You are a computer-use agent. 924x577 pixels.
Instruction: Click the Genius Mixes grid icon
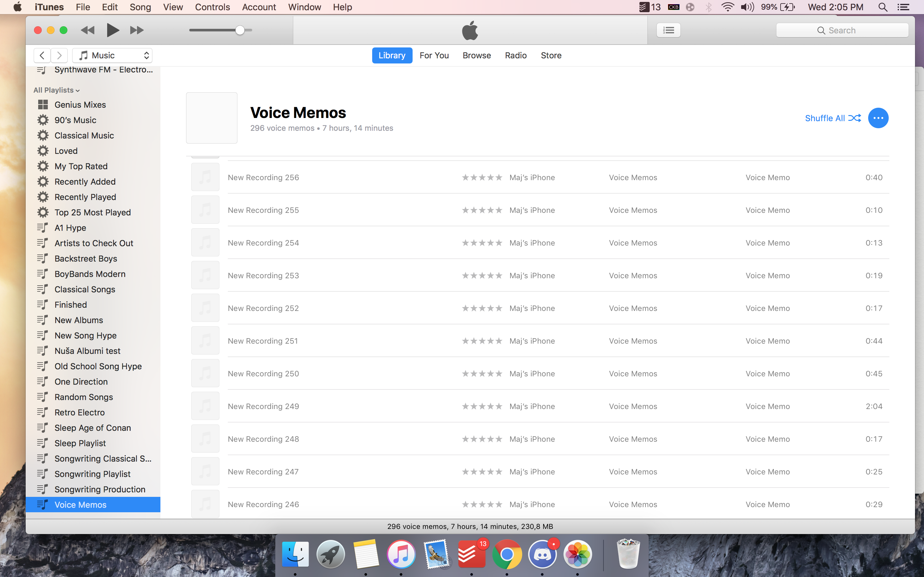[43, 105]
